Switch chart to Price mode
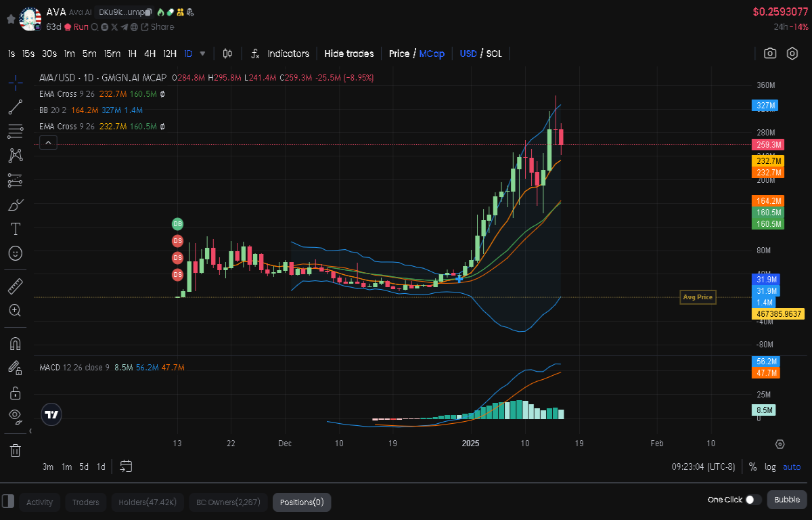Image resolution: width=812 pixels, height=520 pixels. 399,53
